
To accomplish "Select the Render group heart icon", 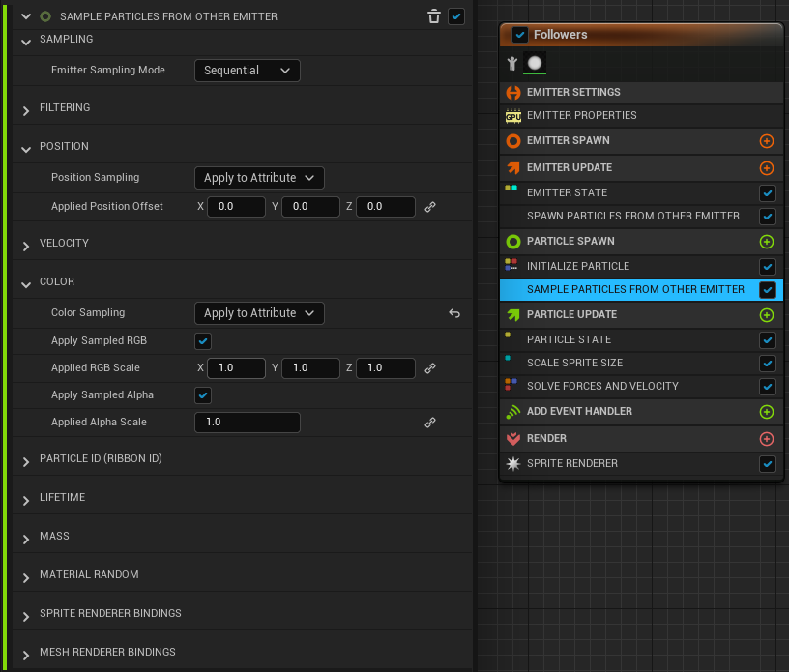I will [512, 438].
